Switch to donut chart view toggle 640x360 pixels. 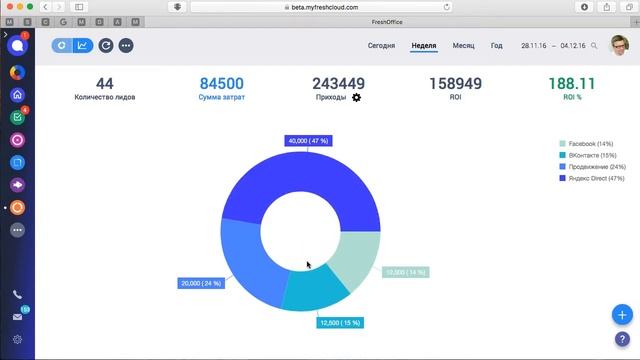tap(62, 45)
